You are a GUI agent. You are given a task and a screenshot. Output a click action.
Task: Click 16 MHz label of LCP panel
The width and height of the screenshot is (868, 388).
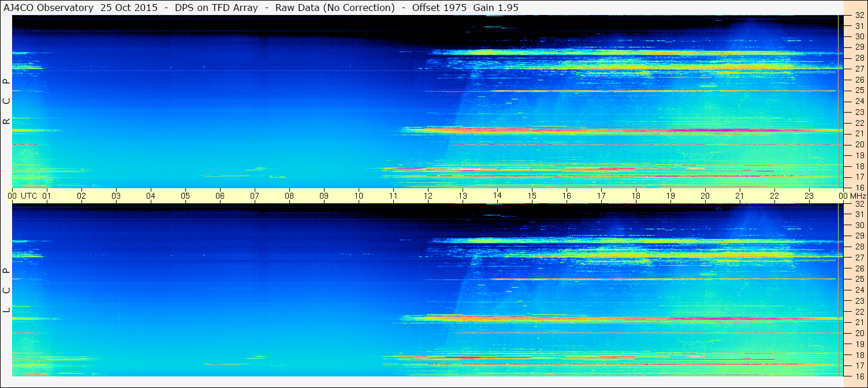859,376
